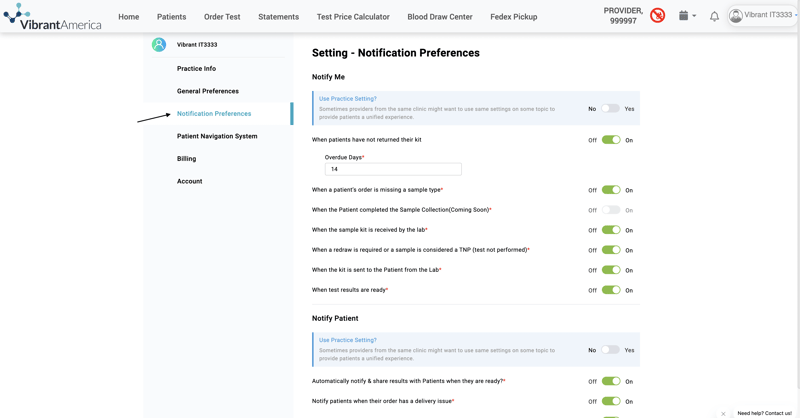Open Order Test page

pyautogui.click(x=222, y=17)
